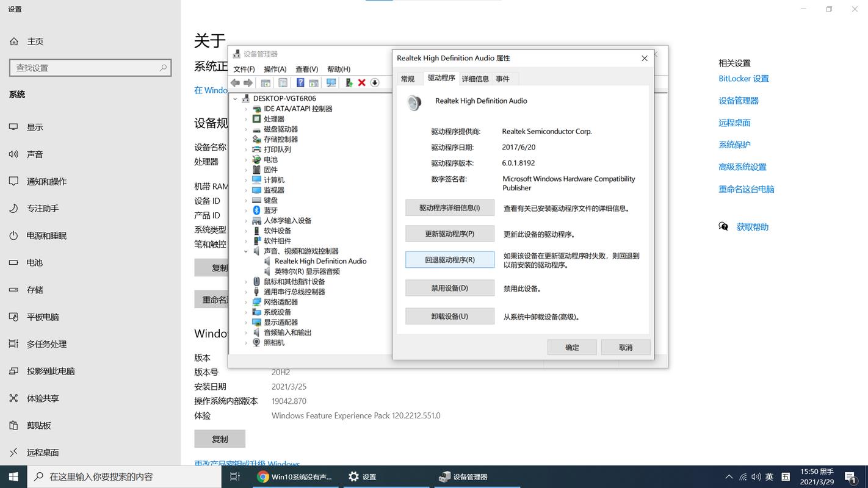Click the Wi-Fi icon in system tray
This screenshot has width=868, height=488.
[x=743, y=477]
